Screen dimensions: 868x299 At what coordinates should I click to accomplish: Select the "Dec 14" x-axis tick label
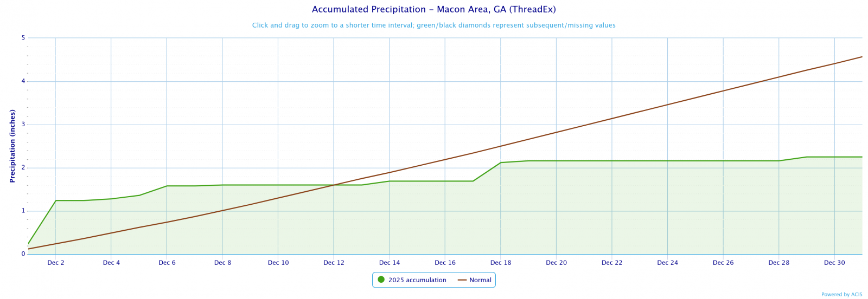click(x=390, y=263)
